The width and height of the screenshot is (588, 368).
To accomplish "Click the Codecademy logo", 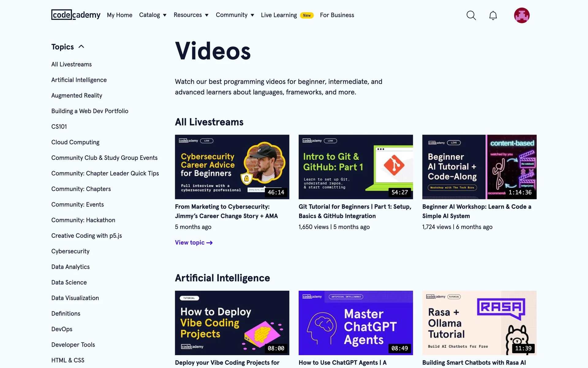I will 76,15.
